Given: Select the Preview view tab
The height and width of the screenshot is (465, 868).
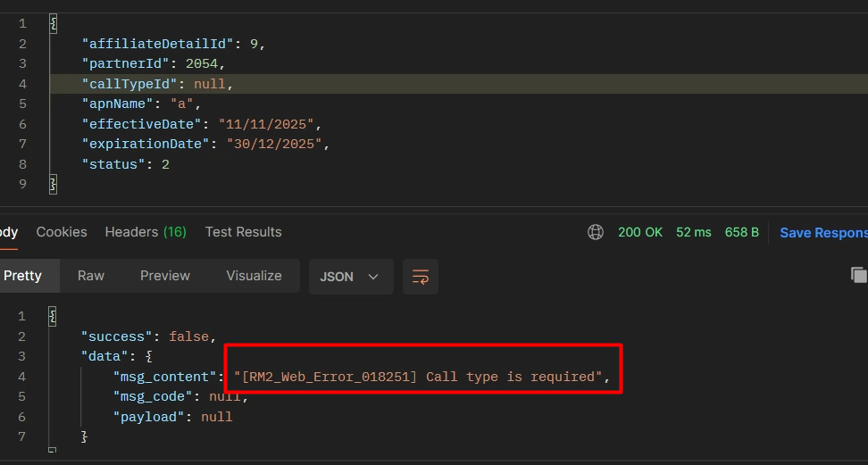Looking at the screenshot, I should (165, 276).
